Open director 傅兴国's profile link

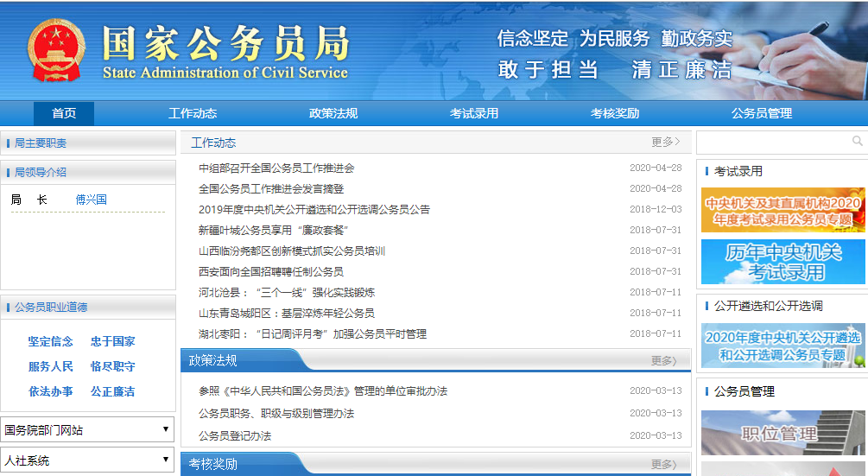[x=92, y=200]
